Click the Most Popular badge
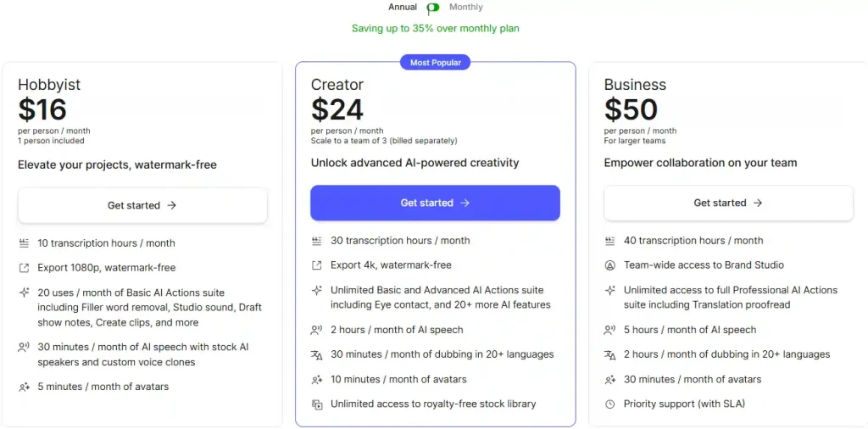The height and width of the screenshot is (429, 868). (435, 63)
